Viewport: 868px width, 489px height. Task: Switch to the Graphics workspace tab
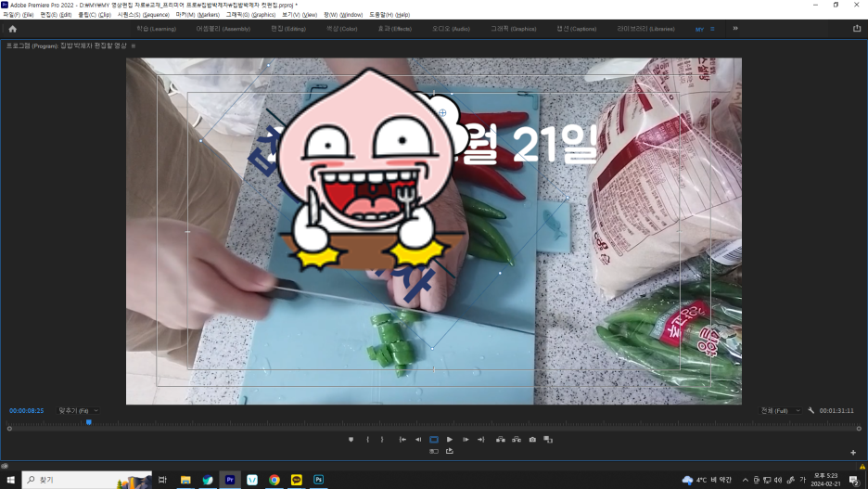(x=514, y=29)
